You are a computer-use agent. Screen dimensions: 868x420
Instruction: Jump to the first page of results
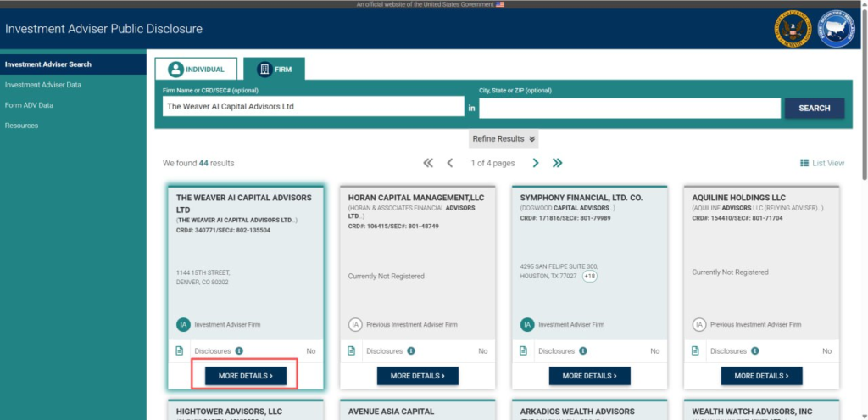[428, 163]
